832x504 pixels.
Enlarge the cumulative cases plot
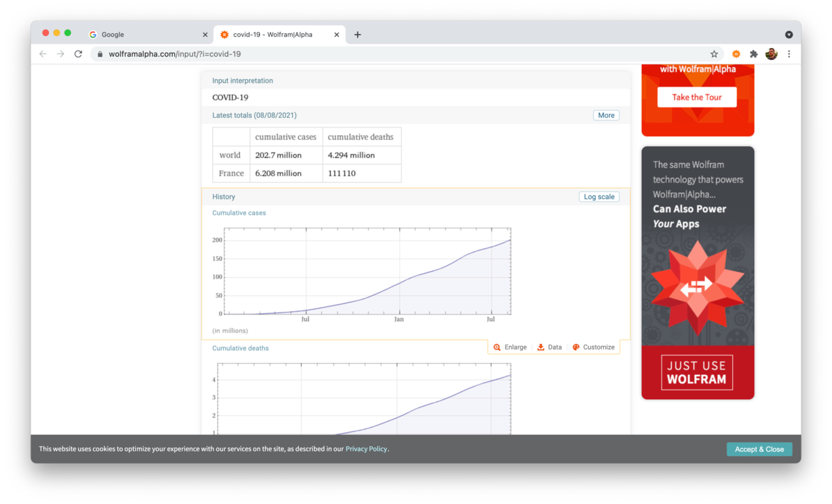pyautogui.click(x=510, y=347)
